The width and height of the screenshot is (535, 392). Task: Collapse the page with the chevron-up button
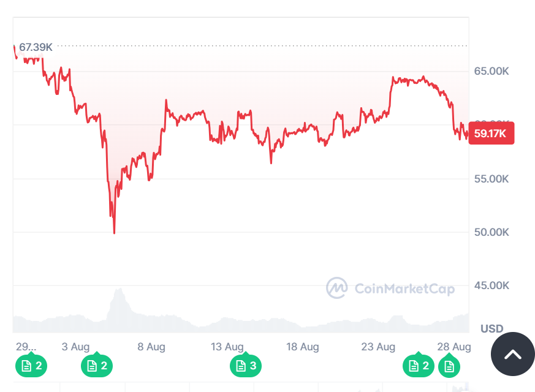512,354
